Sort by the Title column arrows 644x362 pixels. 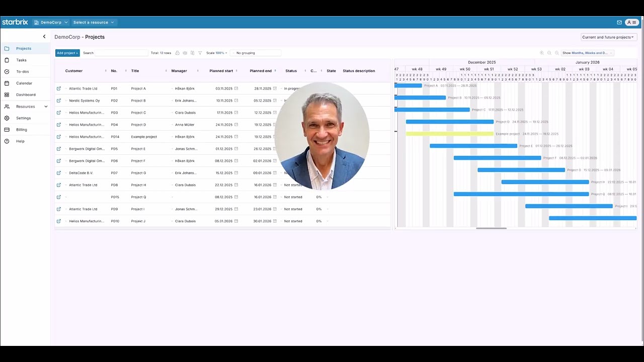pos(165,71)
